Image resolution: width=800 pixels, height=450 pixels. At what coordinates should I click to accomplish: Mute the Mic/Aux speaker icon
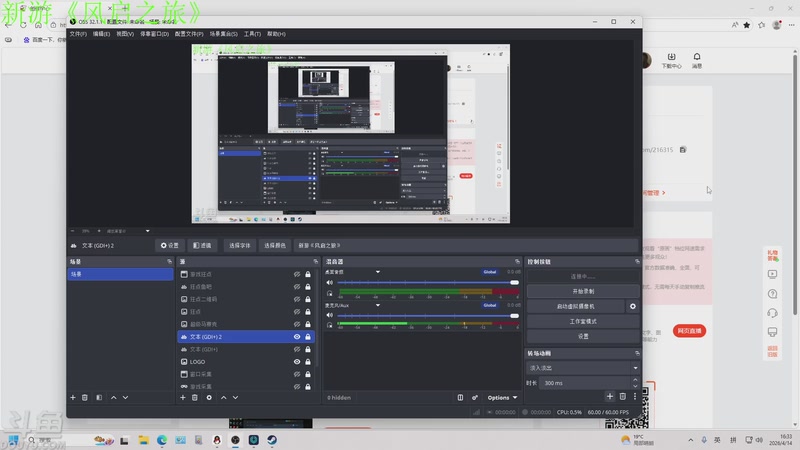click(330, 315)
